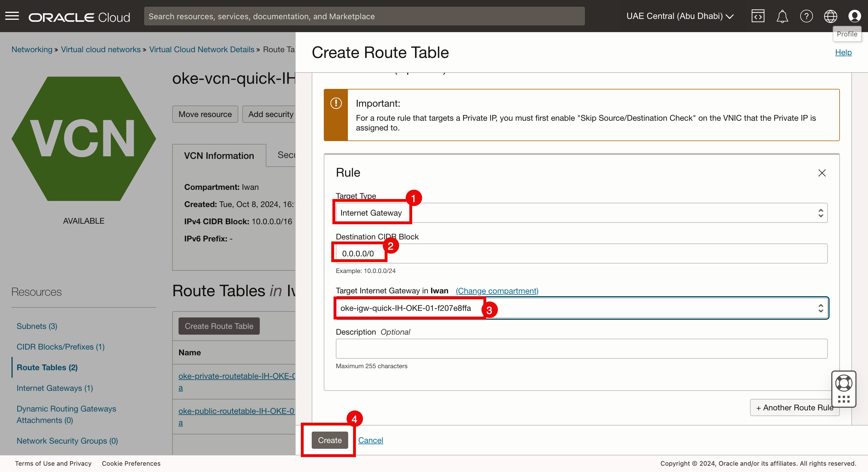The image size is (868, 472).
Task: Remove the Rule with the X icon
Action: tap(821, 173)
